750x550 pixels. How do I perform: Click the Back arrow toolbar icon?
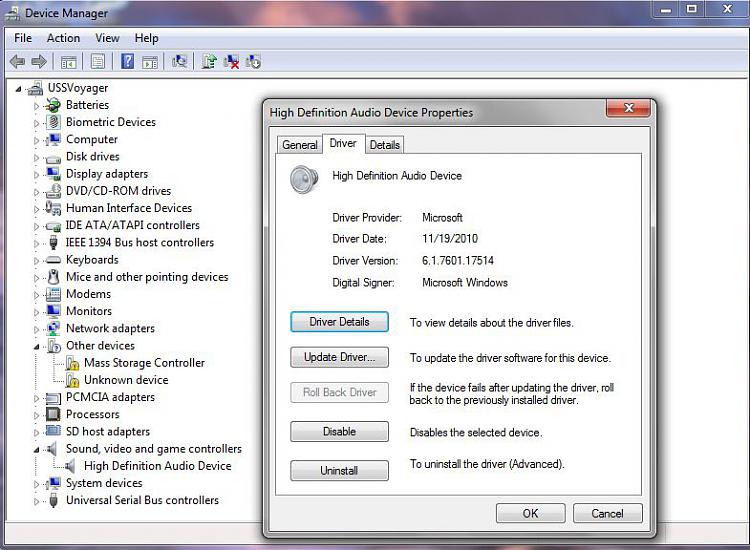coord(18,61)
